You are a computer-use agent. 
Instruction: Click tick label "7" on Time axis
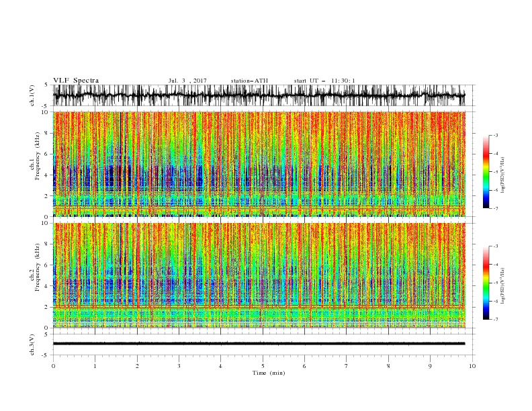(x=347, y=366)
